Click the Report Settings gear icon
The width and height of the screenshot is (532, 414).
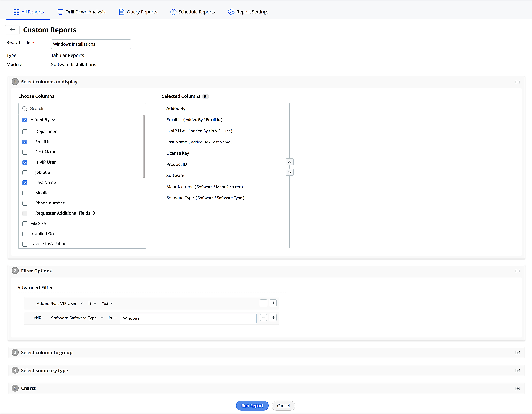tap(231, 12)
